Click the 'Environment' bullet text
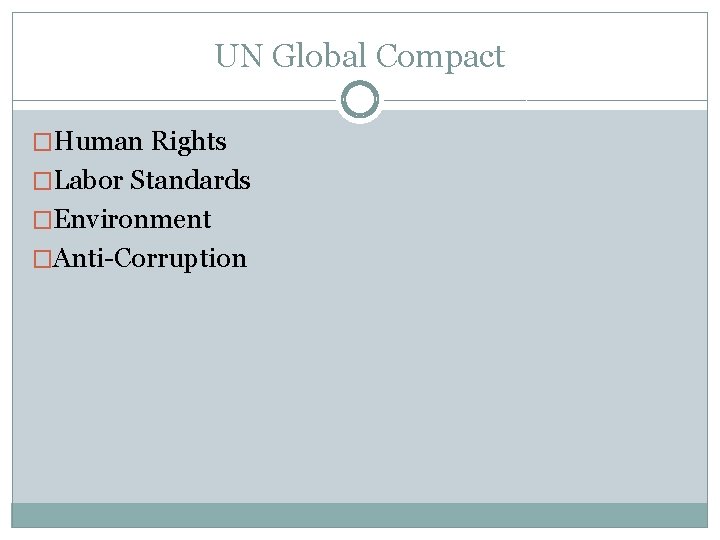 click(132, 219)
